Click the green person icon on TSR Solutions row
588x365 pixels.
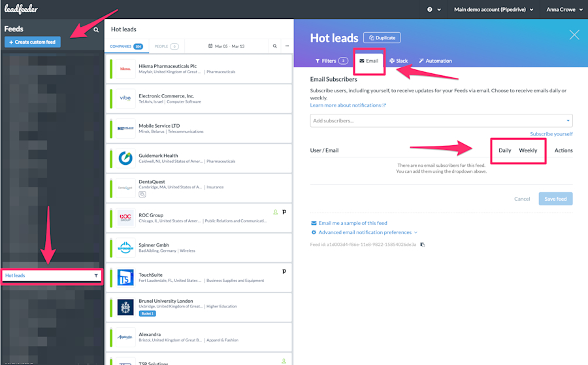pyautogui.click(x=284, y=361)
